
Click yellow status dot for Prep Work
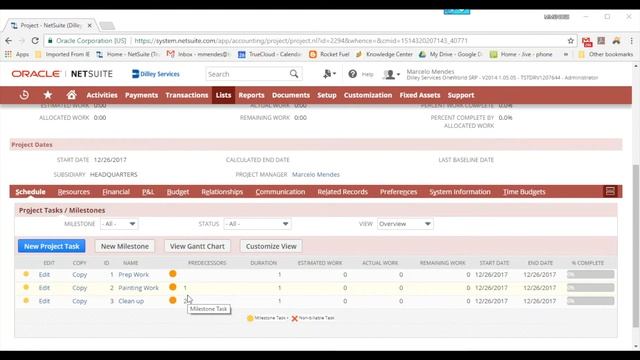point(26,274)
